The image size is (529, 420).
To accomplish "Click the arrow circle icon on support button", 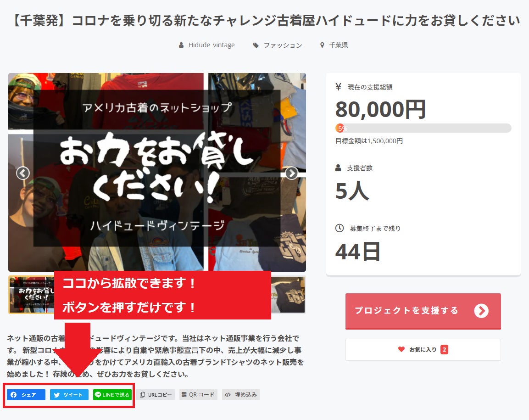I will pyautogui.click(x=481, y=311).
